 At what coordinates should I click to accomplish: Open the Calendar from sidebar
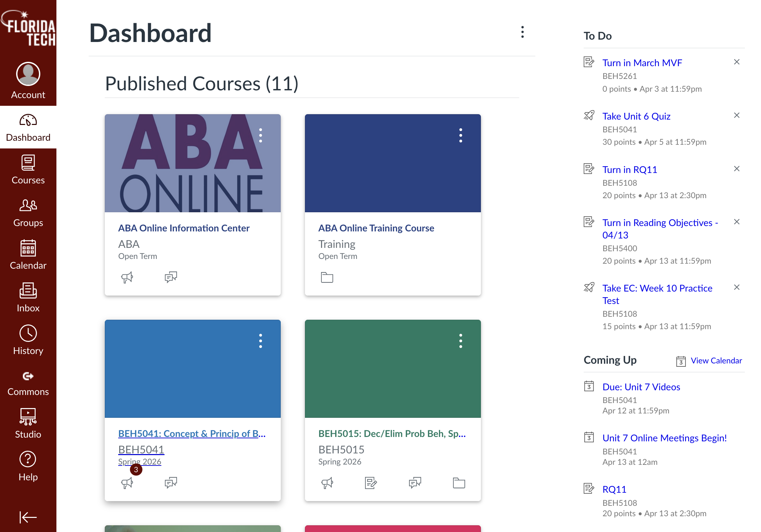coord(28,255)
